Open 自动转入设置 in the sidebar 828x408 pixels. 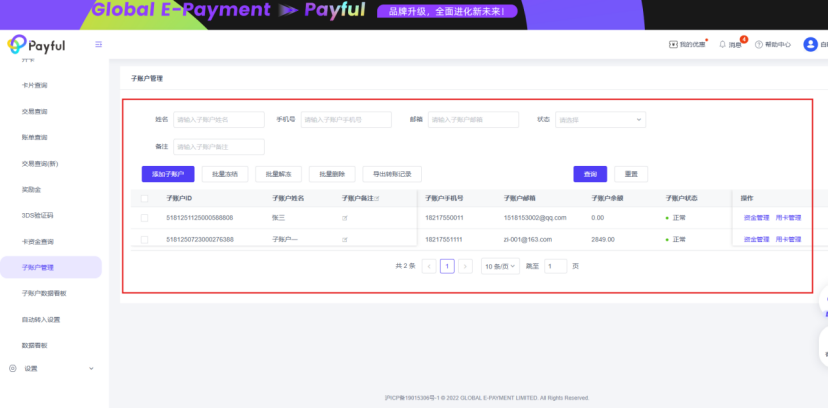coord(41,320)
